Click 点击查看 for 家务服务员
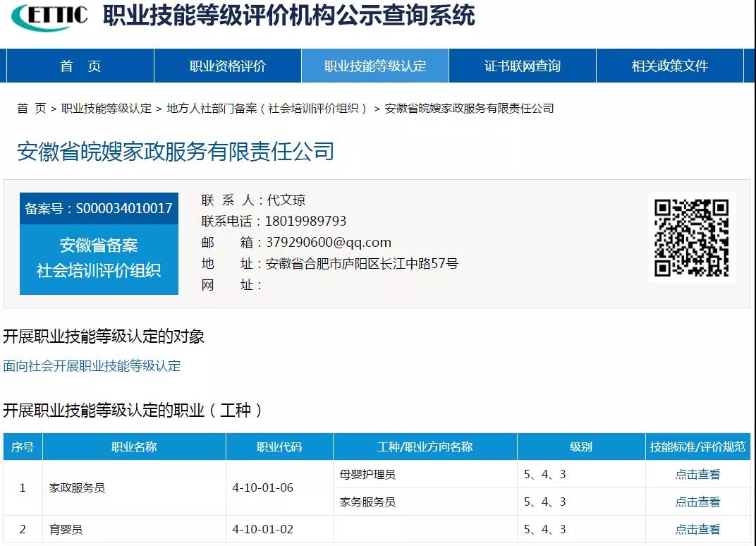Screen dimensions: 756x546 click(x=697, y=502)
